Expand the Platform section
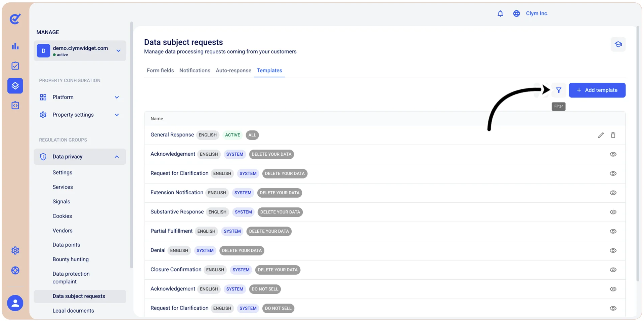Image resolution: width=644 pixels, height=321 pixels. [x=117, y=97]
